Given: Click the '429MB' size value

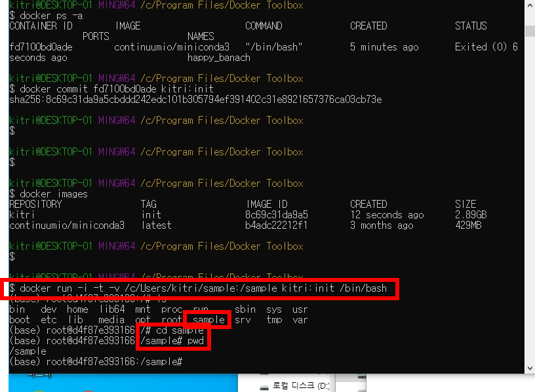Looking at the screenshot, I should [x=468, y=225].
